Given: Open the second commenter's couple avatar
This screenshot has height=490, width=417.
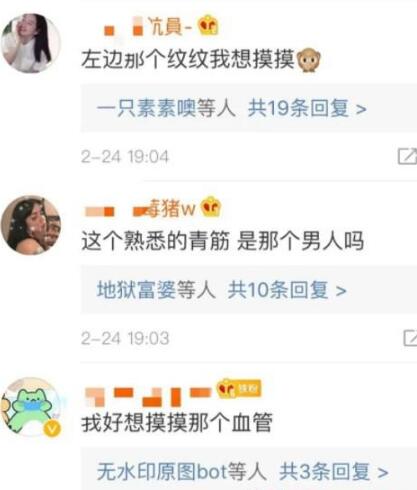Looking at the screenshot, I should tap(31, 225).
